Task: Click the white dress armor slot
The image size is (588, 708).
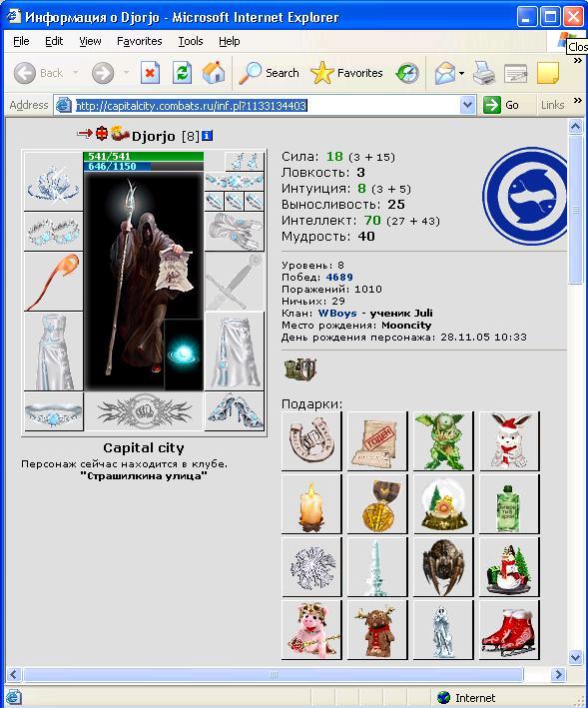Action: [53, 352]
